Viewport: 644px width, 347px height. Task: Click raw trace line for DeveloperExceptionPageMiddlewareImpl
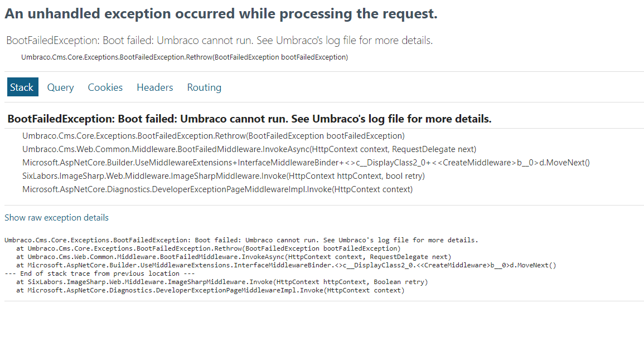(x=210, y=290)
